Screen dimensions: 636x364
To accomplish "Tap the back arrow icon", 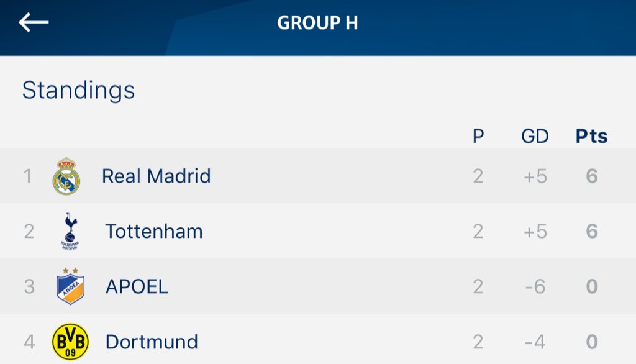I will [x=34, y=22].
